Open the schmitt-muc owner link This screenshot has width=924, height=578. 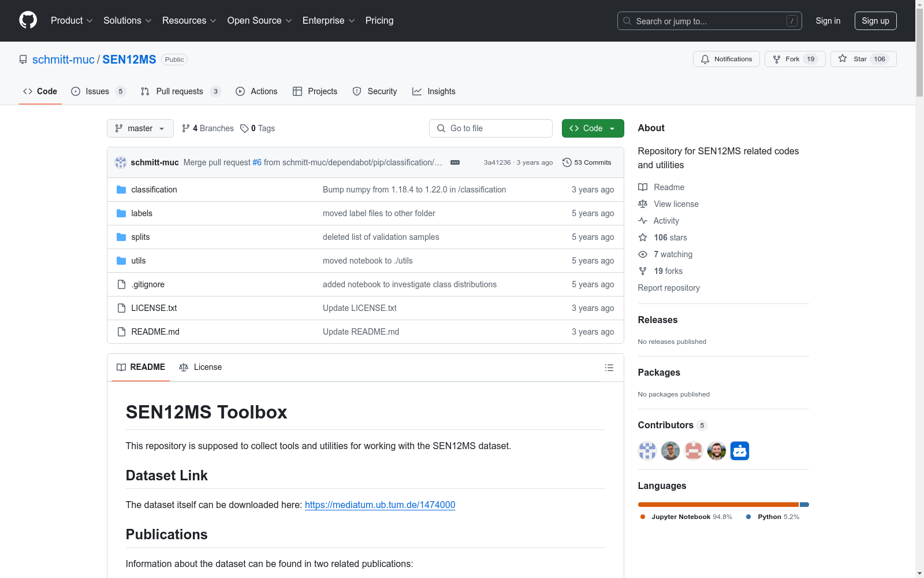[64, 60]
